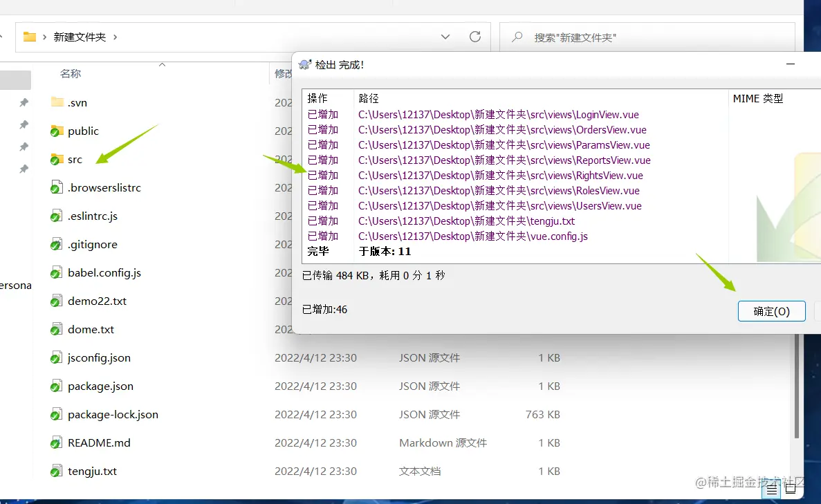Click the 确定(O) button in checkout dialog
Viewport: 821px width, 504px height.
pyautogui.click(x=771, y=311)
